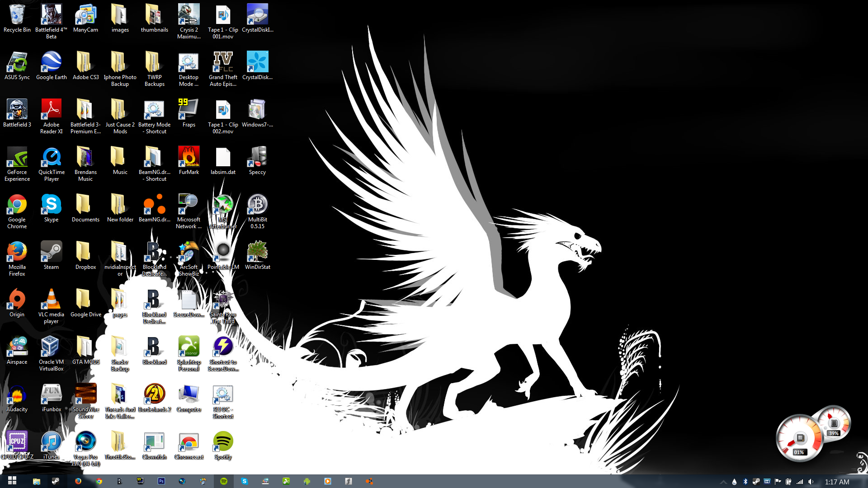
Task: Click the volume speaker tray icon
Action: tap(811, 482)
